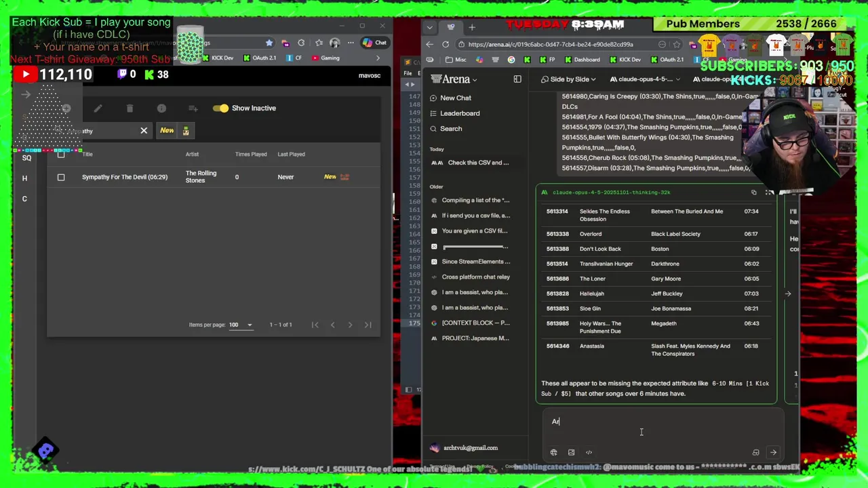Open the Items per page 100 dropdown
This screenshot has width=868, height=488.
[x=240, y=325]
